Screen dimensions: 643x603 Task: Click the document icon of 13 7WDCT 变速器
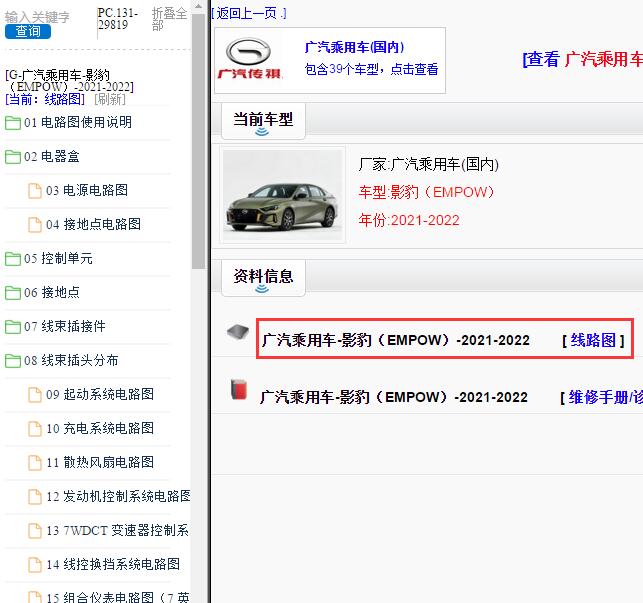35,531
